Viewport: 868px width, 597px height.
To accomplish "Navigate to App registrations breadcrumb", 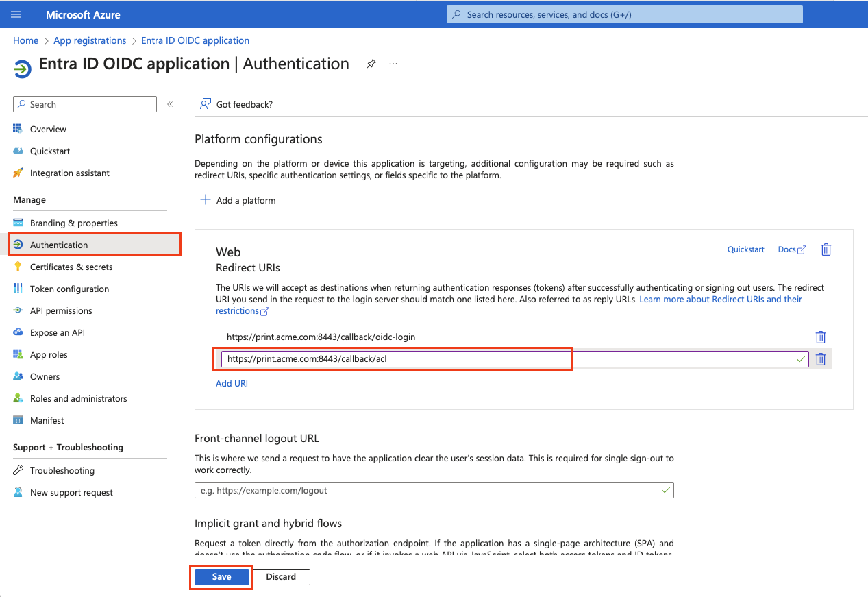I will (x=90, y=40).
